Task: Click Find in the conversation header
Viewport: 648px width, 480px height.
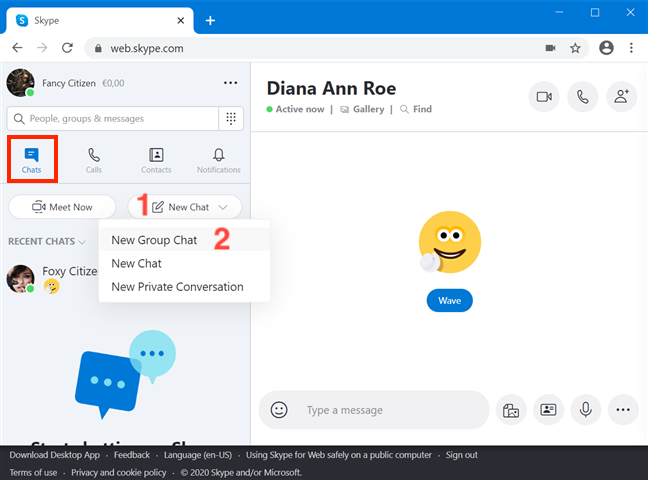Action: click(x=416, y=109)
